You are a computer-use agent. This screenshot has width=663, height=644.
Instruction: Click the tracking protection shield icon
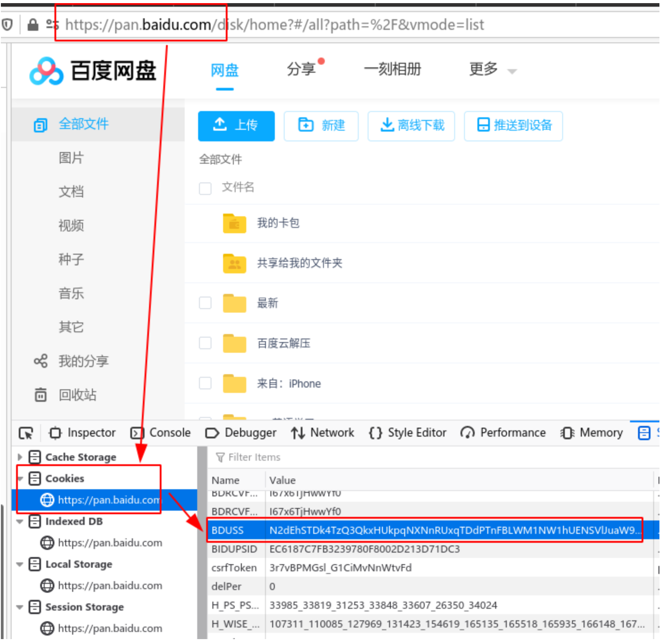pos(7,25)
